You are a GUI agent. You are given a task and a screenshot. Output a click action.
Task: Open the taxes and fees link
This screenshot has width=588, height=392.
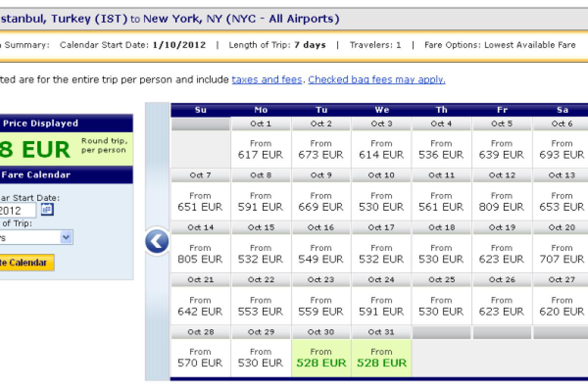(267, 79)
